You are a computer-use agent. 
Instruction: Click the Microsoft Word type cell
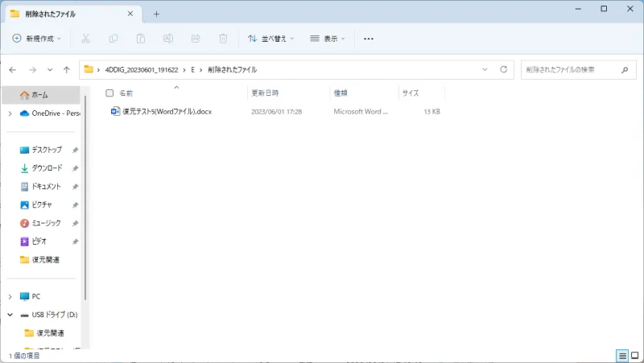click(361, 112)
